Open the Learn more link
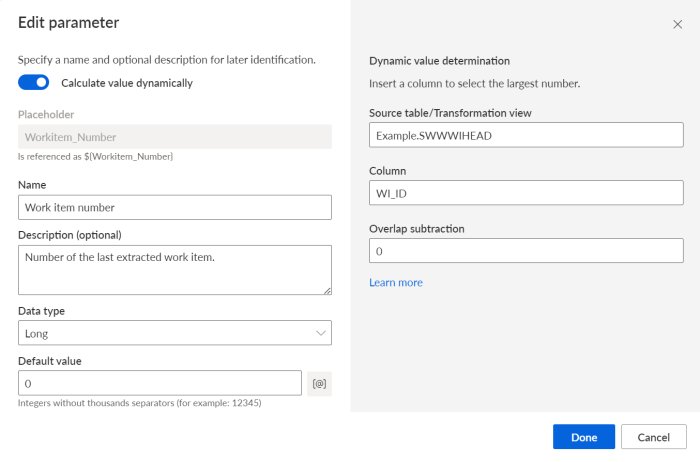The width and height of the screenshot is (700, 462). 396,283
